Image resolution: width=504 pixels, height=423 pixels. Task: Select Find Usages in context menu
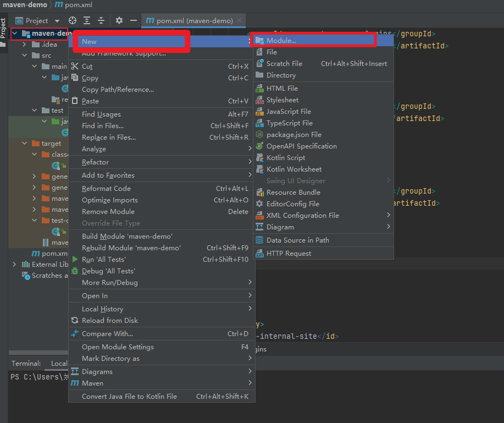pyautogui.click(x=162, y=114)
